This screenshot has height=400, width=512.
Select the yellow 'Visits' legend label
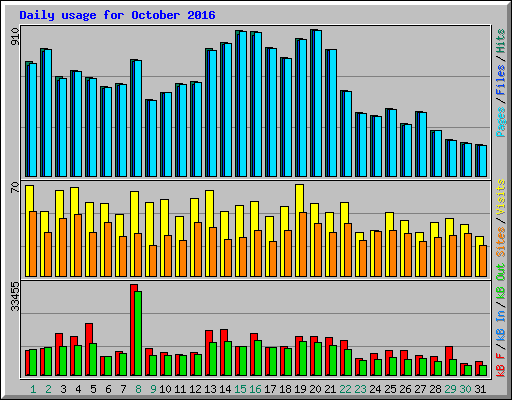[x=501, y=197]
